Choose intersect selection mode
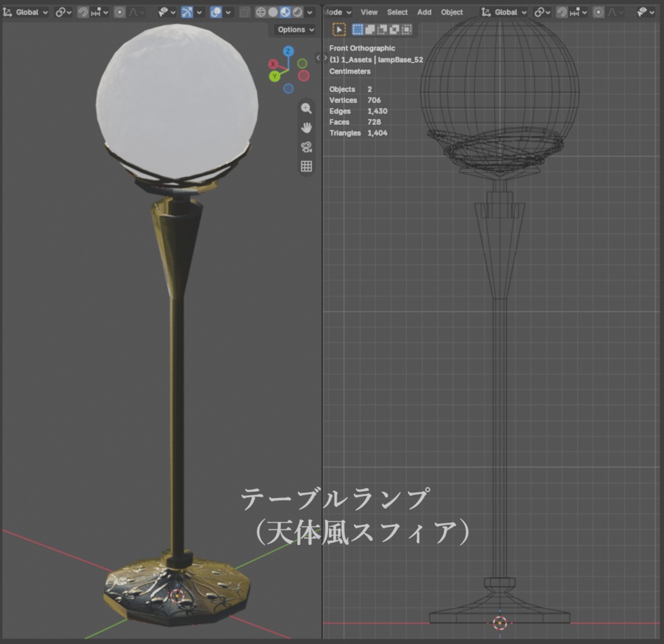664x644 pixels. coord(407,29)
